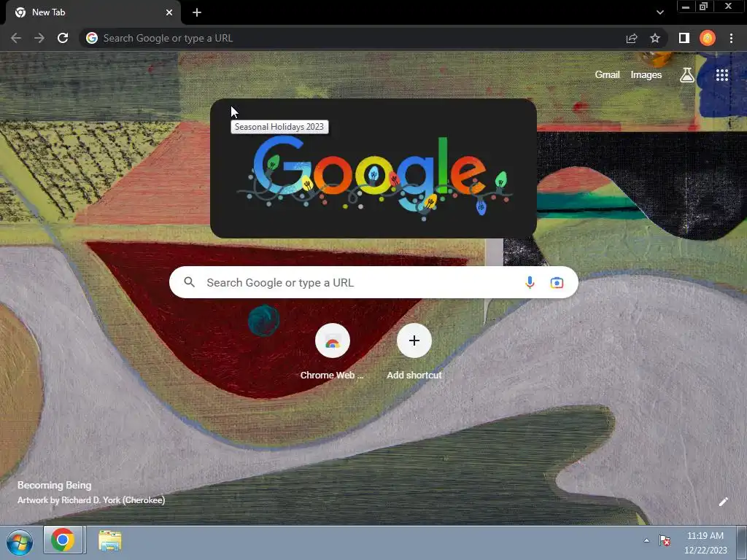
Task: Click the back navigation arrow
Action: (x=16, y=38)
